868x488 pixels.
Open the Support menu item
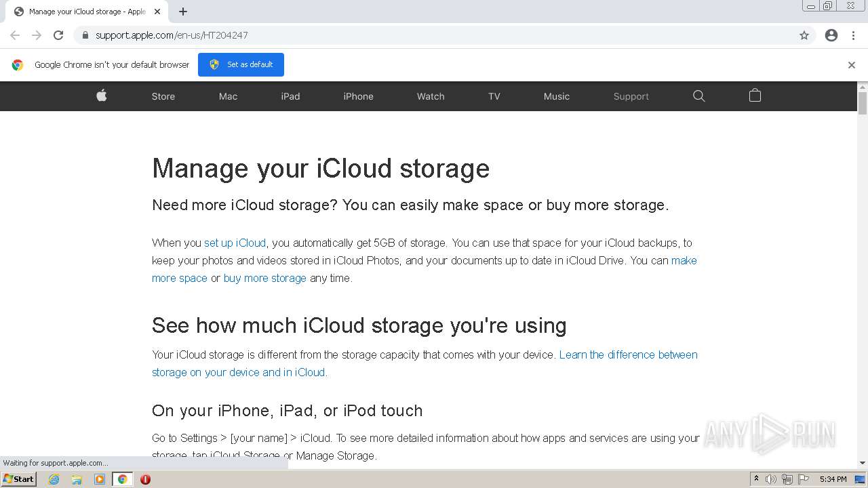pos(631,96)
